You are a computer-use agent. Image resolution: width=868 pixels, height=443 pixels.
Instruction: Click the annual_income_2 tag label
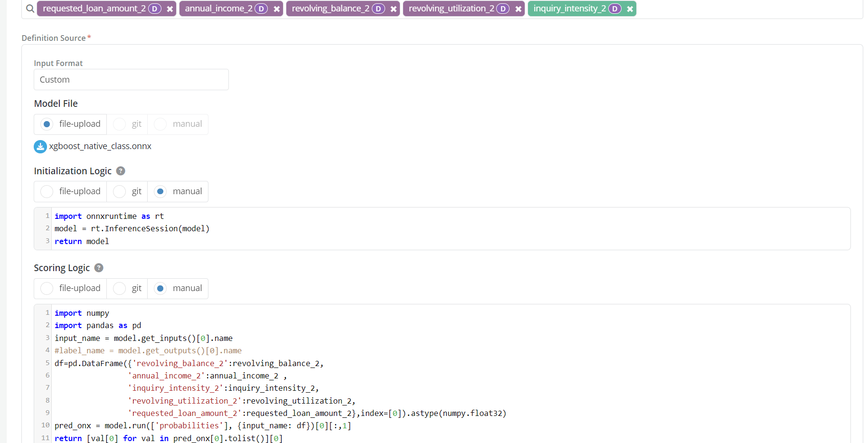(218, 9)
